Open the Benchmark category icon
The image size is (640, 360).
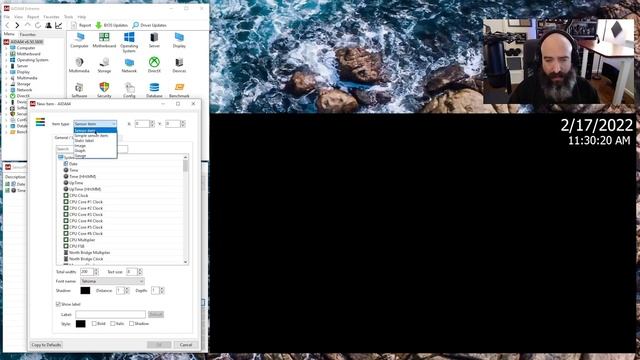(x=179, y=90)
